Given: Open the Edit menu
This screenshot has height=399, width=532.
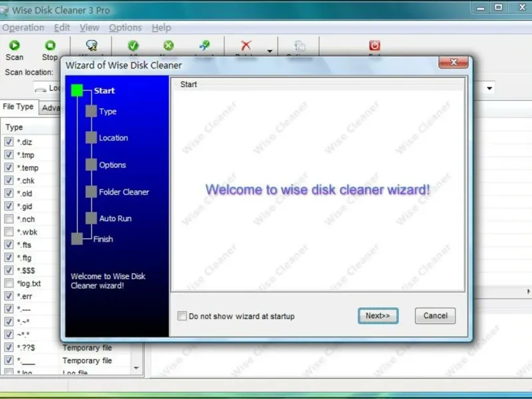Looking at the screenshot, I should point(62,28).
